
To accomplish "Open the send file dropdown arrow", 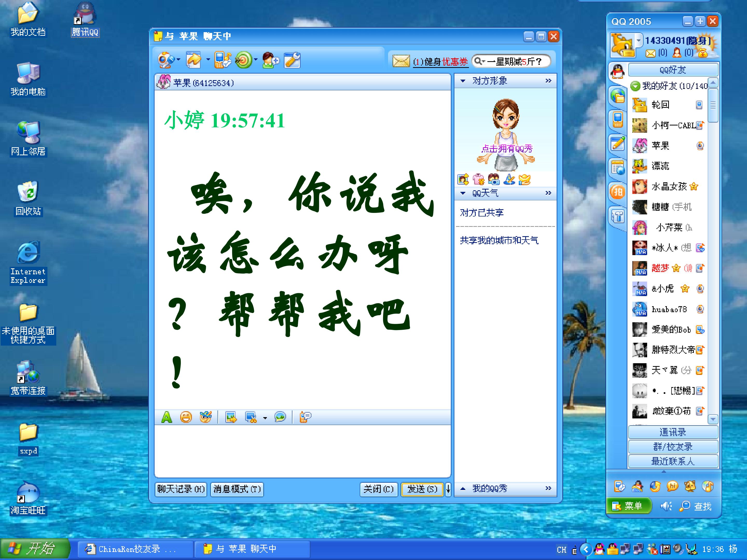I will point(208,60).
